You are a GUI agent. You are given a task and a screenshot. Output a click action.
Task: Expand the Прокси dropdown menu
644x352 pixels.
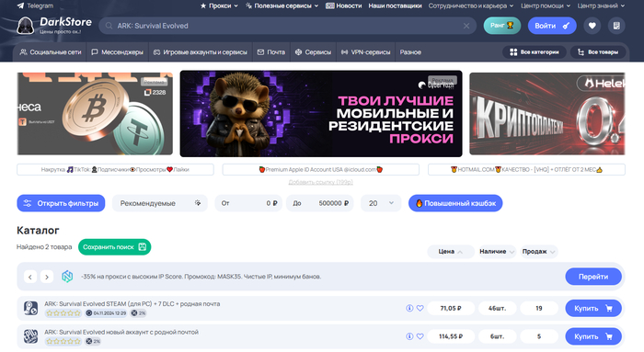coord(219,6)
